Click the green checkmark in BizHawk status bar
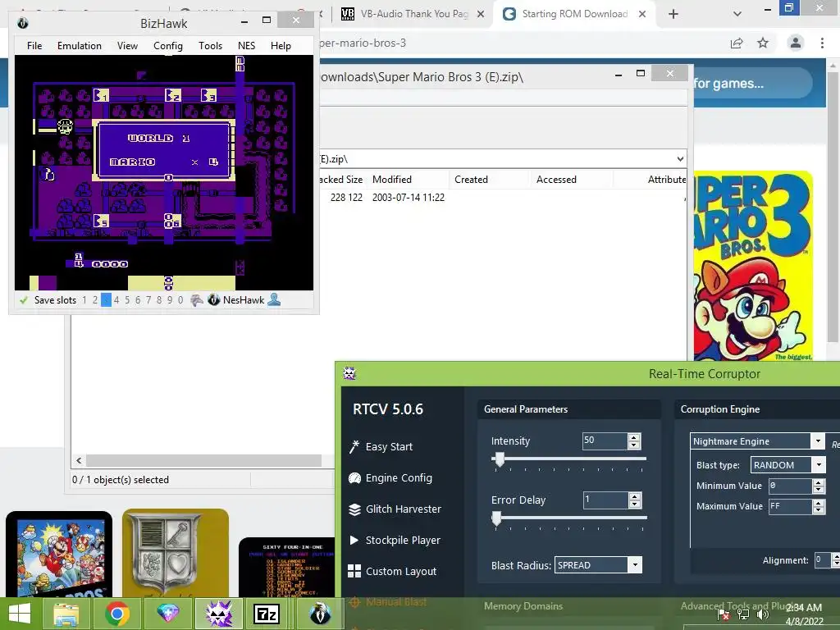 tap(24, 300)
